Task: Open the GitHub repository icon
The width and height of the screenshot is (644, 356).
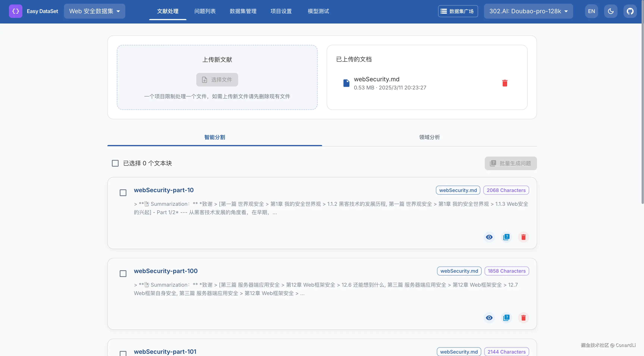Action: click(630, 11)
